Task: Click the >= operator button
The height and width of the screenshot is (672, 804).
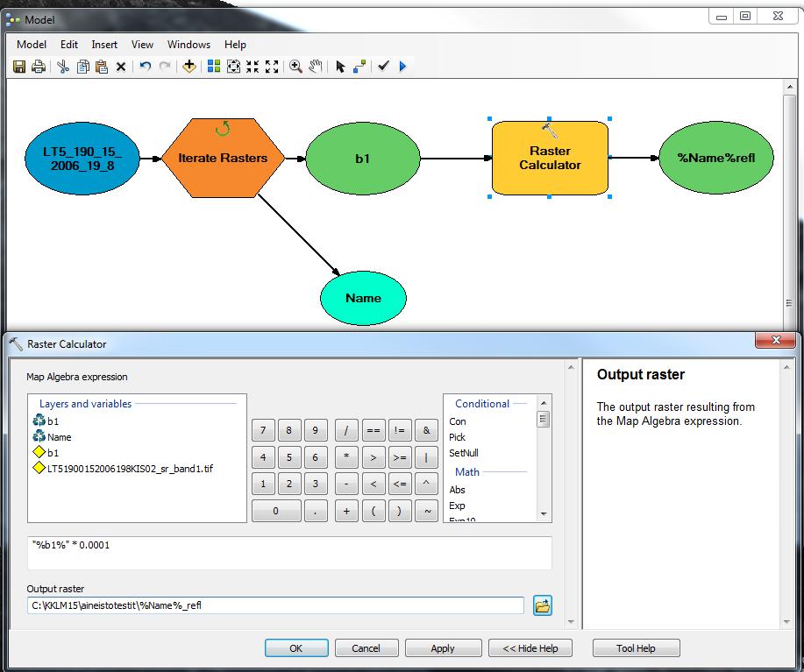Action: pyautogui.click(x=400, y=456)
